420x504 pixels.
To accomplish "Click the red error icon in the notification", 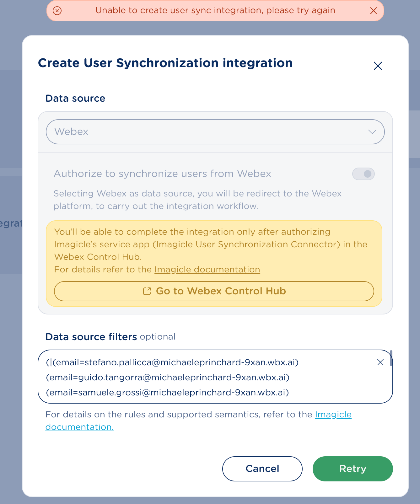I will [x=57, y=11].
